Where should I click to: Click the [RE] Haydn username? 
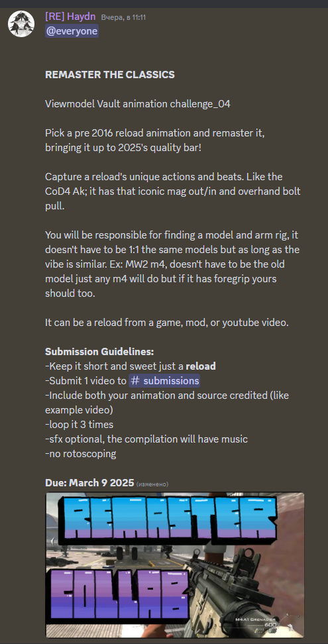pos(70,17)
